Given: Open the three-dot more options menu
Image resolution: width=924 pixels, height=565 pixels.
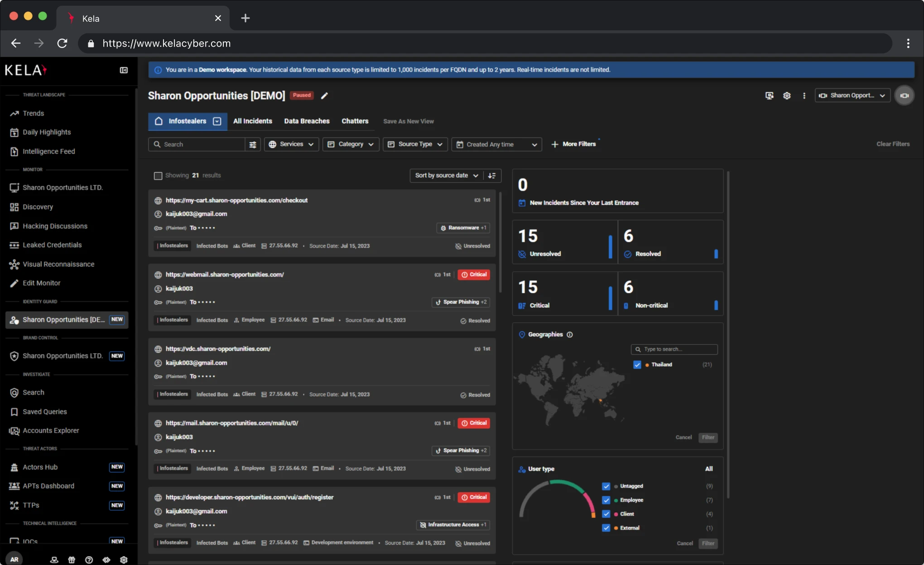Looking at the screenshot, I should point(804,96).
